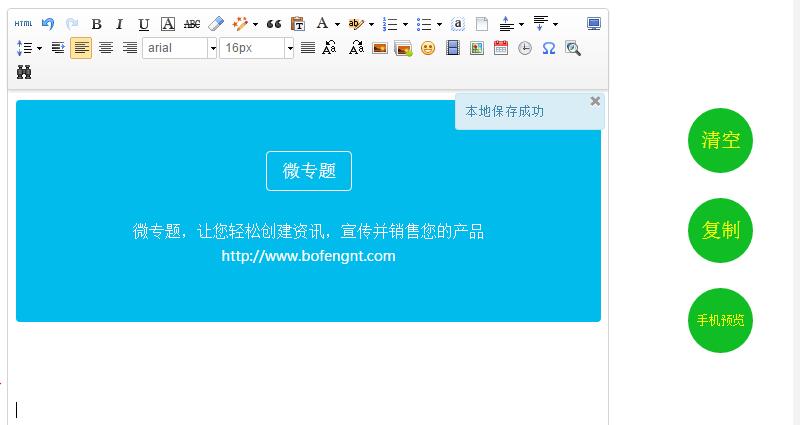
Task: Click the greyed Redo arrow icon
Action: 72,23
